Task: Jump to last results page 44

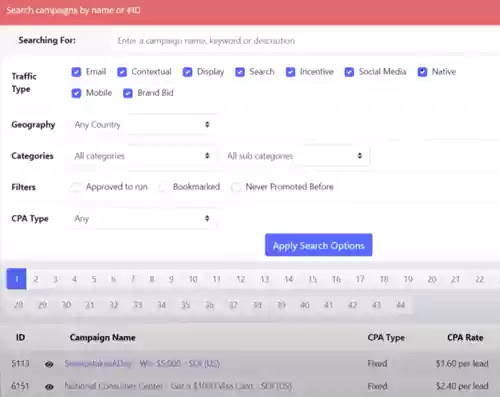Action: click(x=400, y=305)
